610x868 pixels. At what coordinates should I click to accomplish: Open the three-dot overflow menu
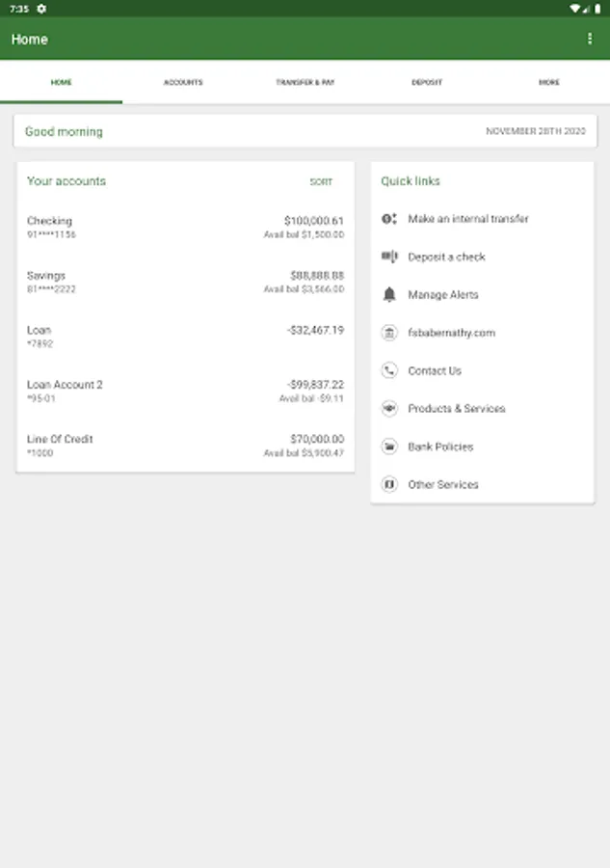(590, 40)
